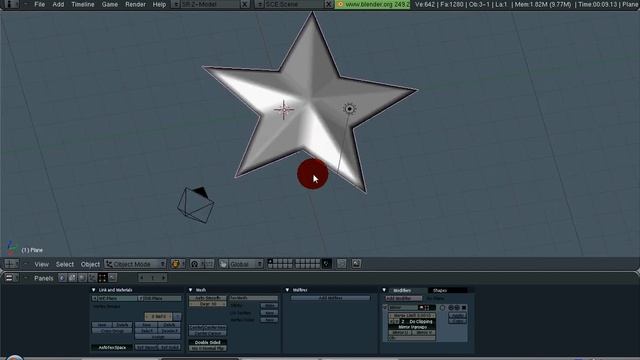Toggle No V.Normal Flip option

207,348
